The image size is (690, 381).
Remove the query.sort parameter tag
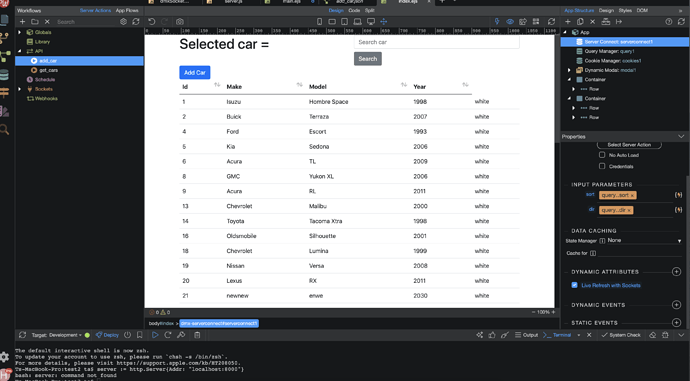(632, 195)
